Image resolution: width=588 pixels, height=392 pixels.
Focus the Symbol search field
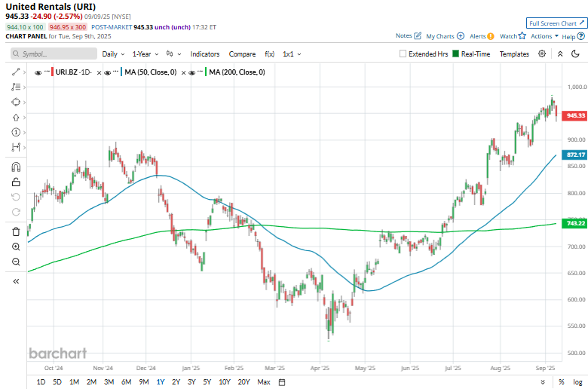[54, 54]
